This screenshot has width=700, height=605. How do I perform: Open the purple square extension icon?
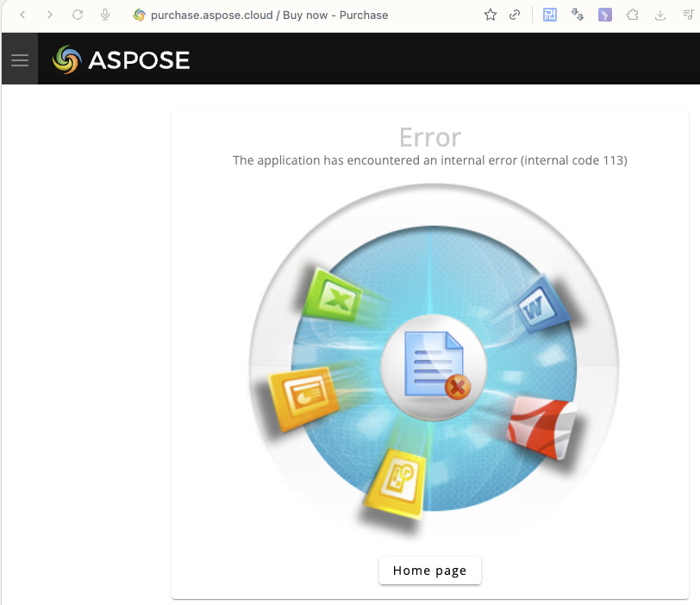coord(605,16)
